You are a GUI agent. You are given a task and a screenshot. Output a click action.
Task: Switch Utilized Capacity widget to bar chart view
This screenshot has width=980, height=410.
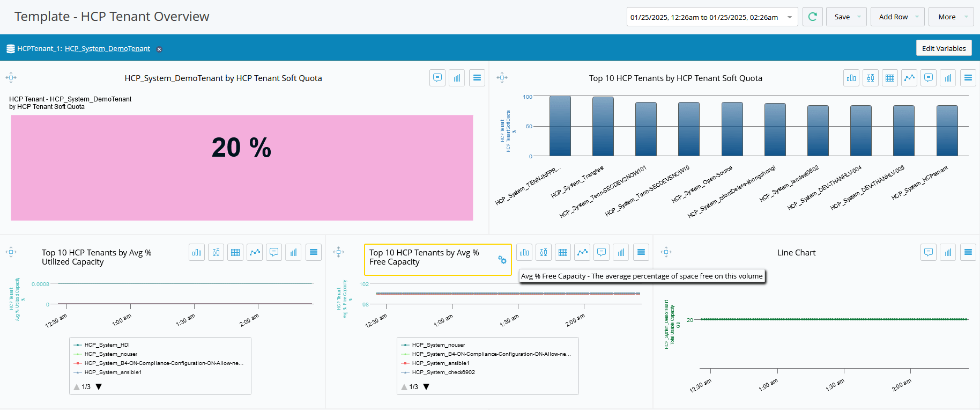[x=197, y=252]
